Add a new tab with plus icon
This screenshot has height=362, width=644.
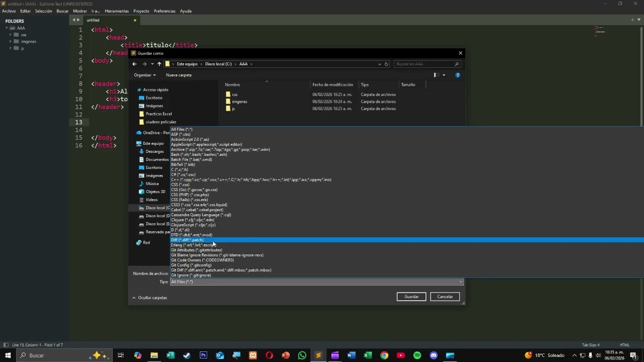(632, 20)
